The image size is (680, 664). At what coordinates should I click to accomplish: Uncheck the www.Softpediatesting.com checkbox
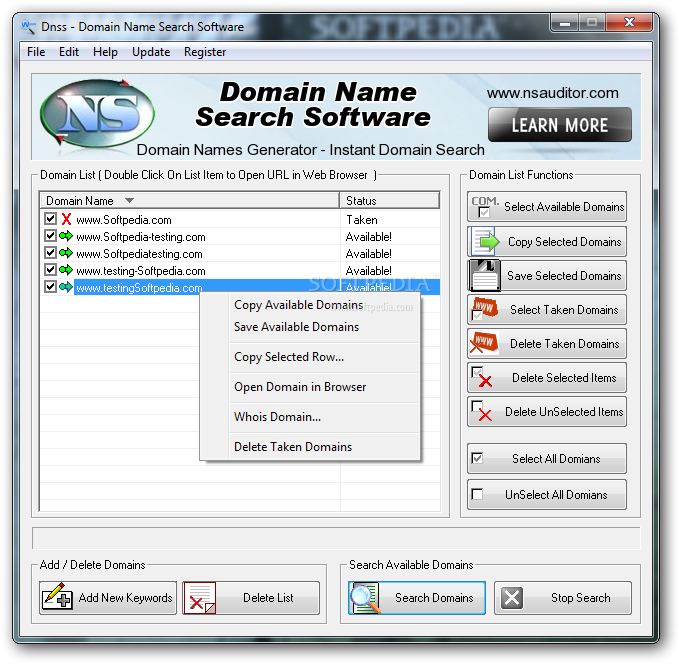pos(51,252)
